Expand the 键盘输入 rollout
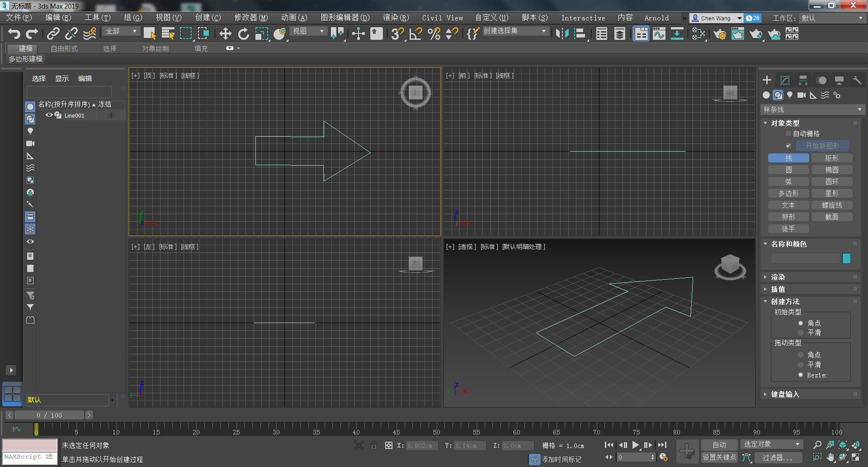Screen dimensions: 868x467 (811, 394)
